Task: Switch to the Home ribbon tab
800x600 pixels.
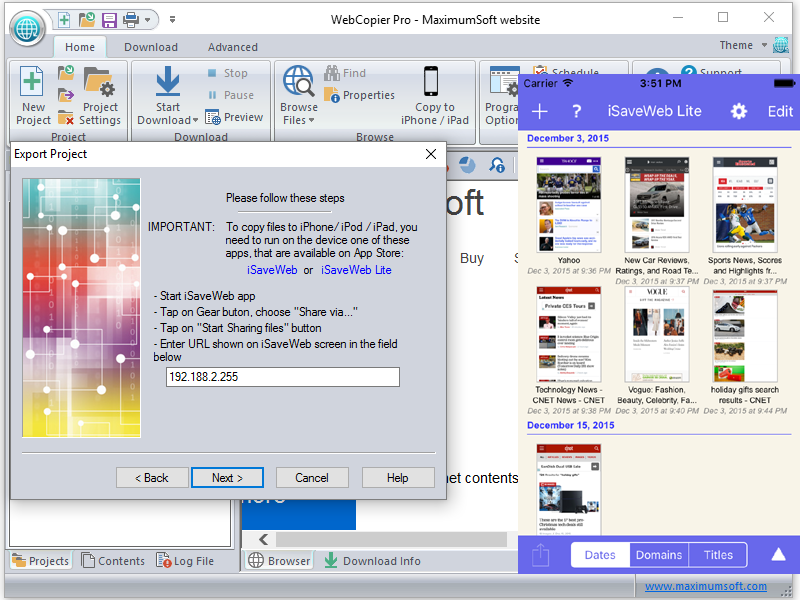Action: coord(80,47)
